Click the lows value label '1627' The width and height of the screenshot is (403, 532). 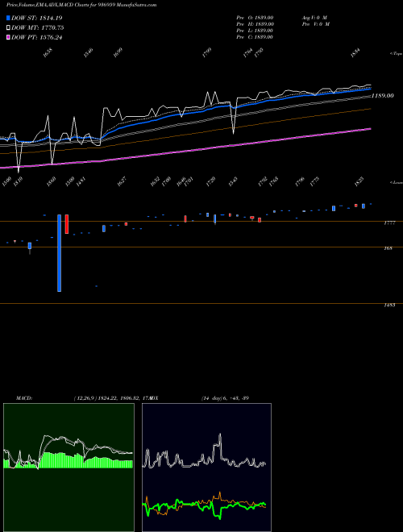coord(122,181)
